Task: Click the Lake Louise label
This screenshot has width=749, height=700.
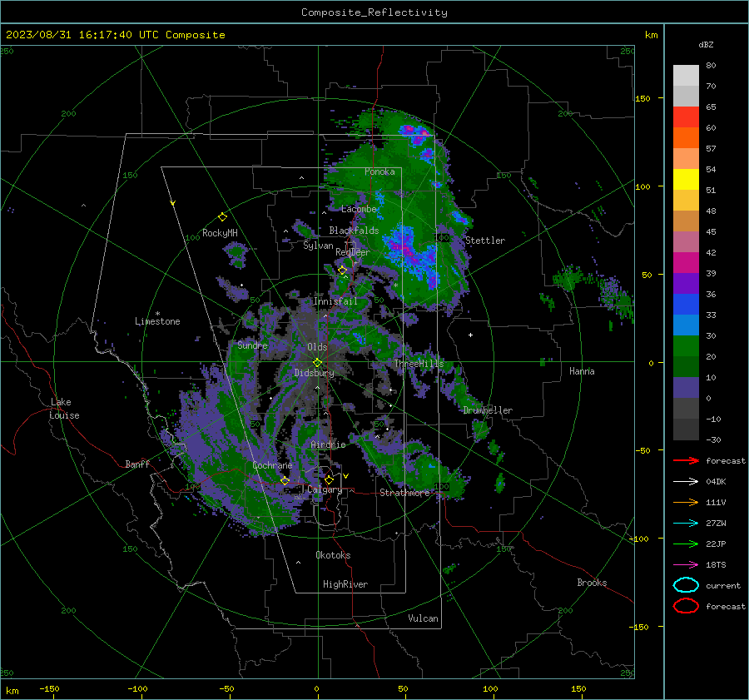Action: pos(65,409)
